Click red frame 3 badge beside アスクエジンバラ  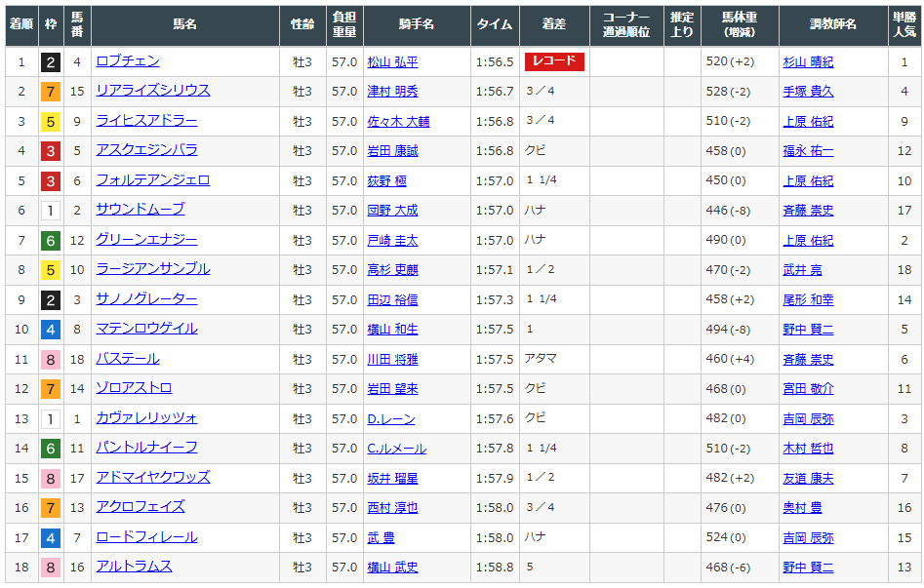(51, 151)
